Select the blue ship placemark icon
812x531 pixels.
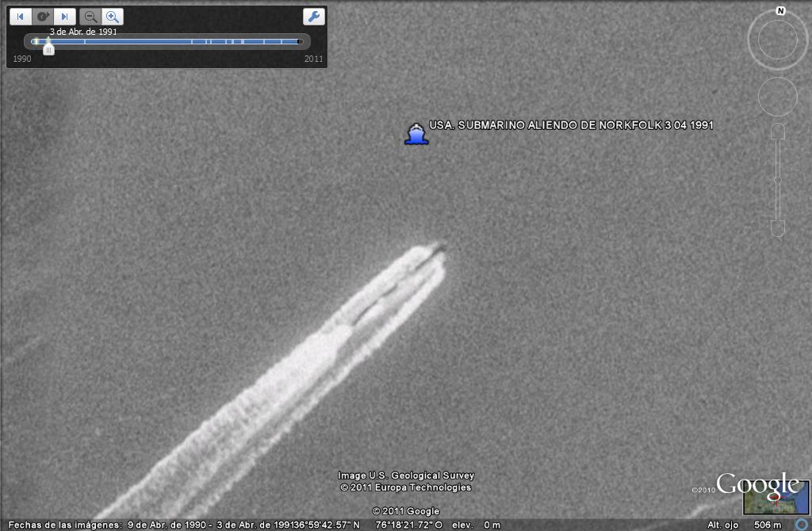pyautogui.click(x=416, y=134)
